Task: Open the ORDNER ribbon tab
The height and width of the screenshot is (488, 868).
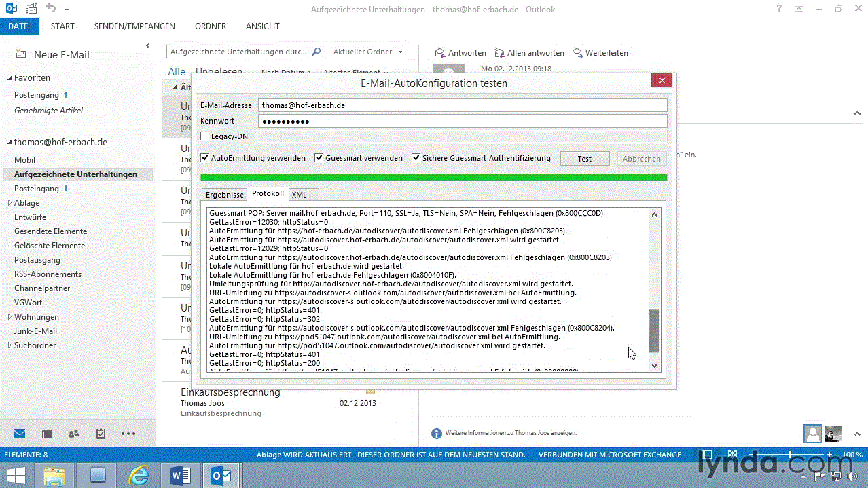Action: pos(211,26)
